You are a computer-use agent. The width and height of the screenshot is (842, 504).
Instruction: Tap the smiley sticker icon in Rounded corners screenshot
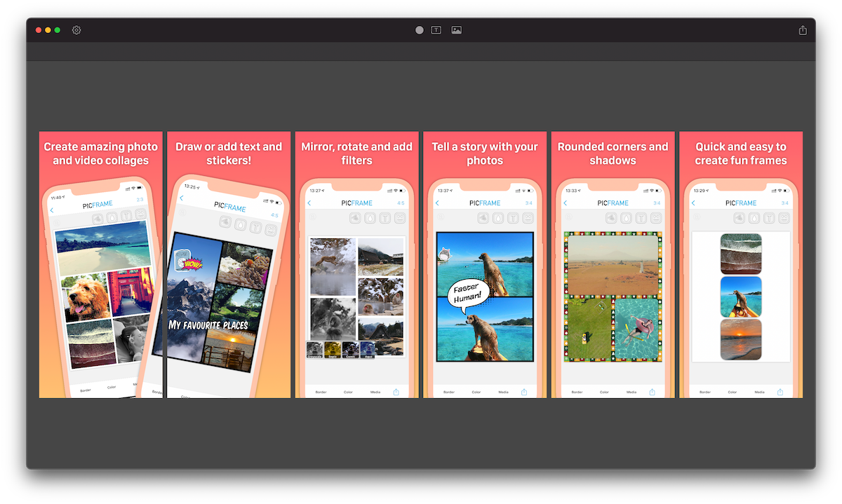click(656, 218)
